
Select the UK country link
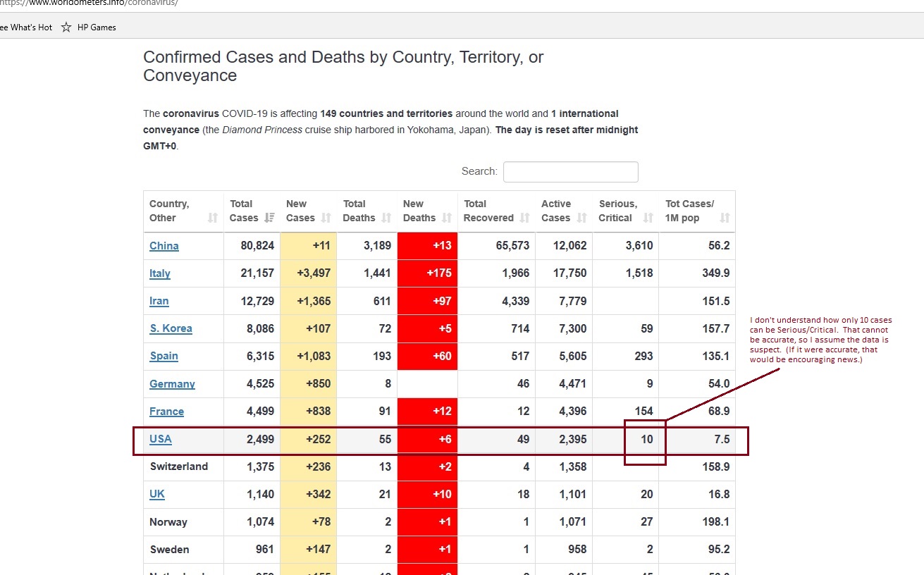pos(157,494)
